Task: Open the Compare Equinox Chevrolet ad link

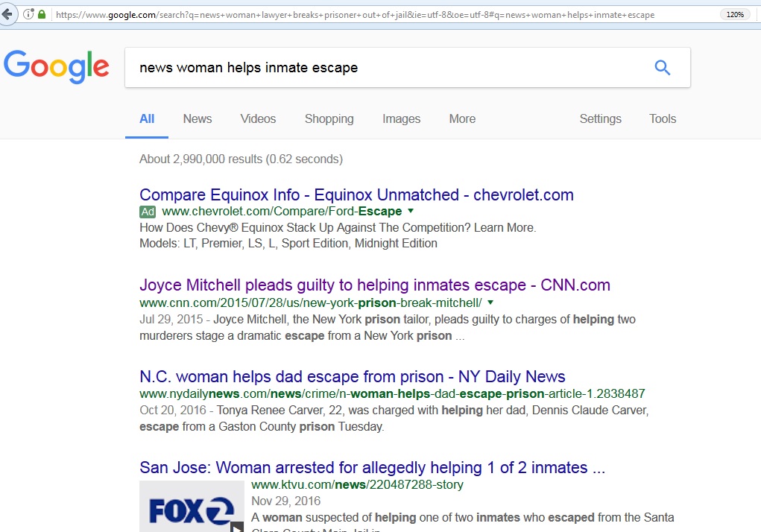Action: coord(356,195)
